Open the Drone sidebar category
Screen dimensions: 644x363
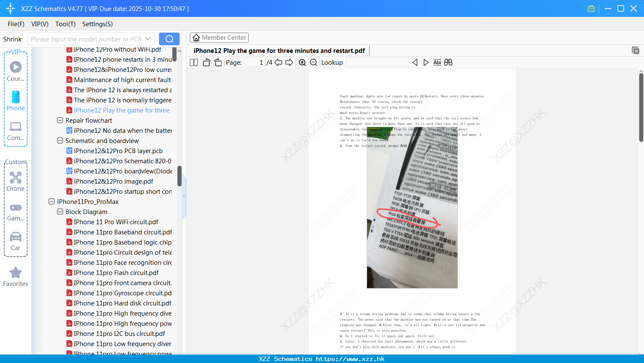[x=16, y=181]
